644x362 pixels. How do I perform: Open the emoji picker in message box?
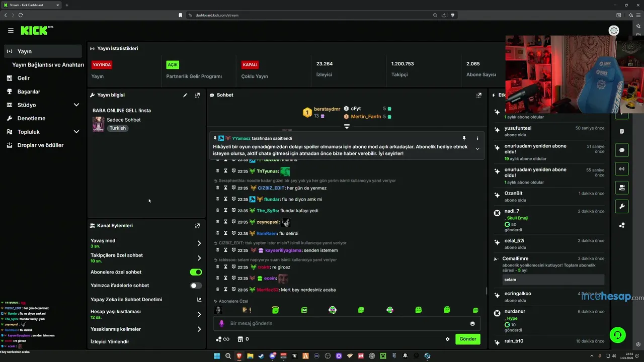[x=472, y=323]
